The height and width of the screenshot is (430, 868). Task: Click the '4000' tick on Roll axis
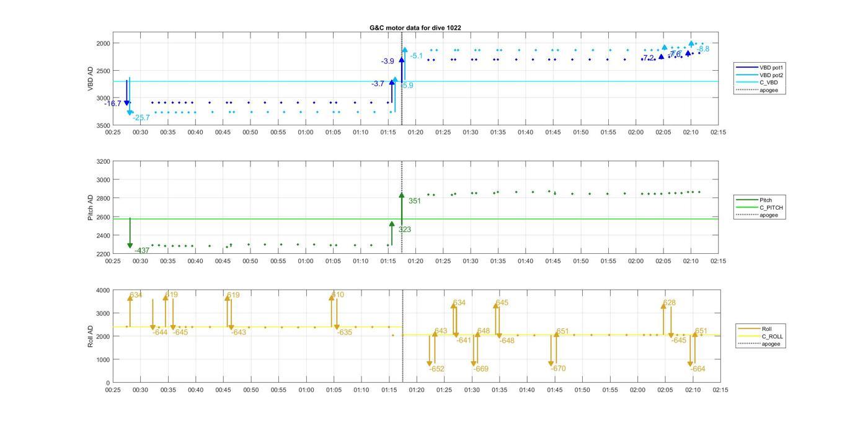tap(102, 290)
